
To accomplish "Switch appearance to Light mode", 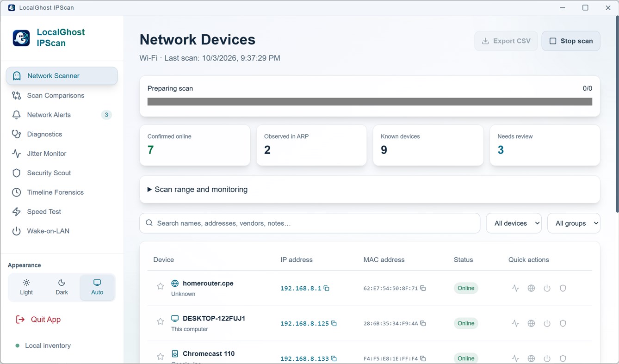I will click(x=26, y=287).
